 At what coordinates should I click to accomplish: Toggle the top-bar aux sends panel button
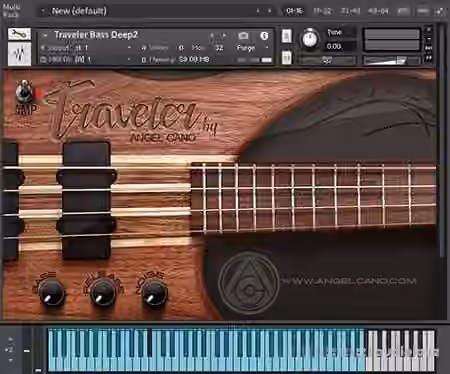click(x=423, y=11)
